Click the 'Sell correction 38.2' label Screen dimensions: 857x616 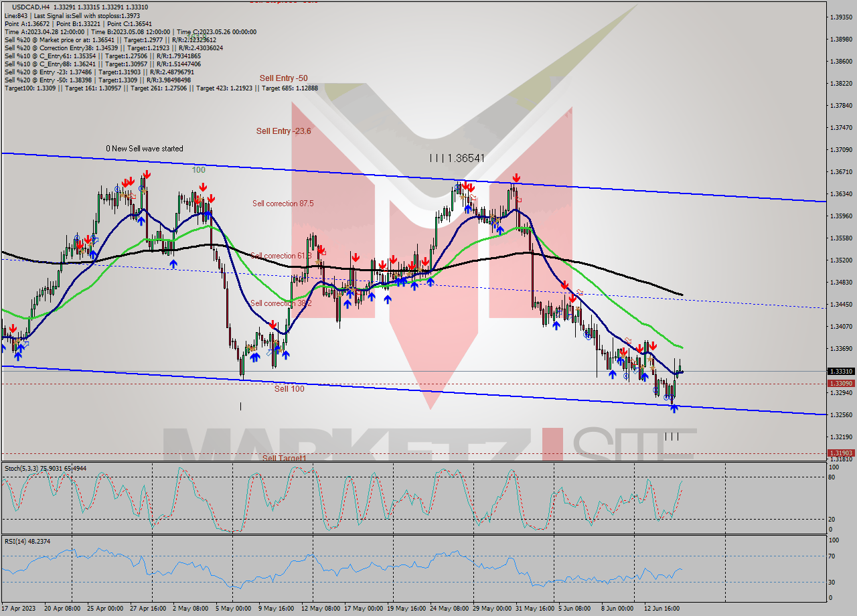(x=281, y=303)
